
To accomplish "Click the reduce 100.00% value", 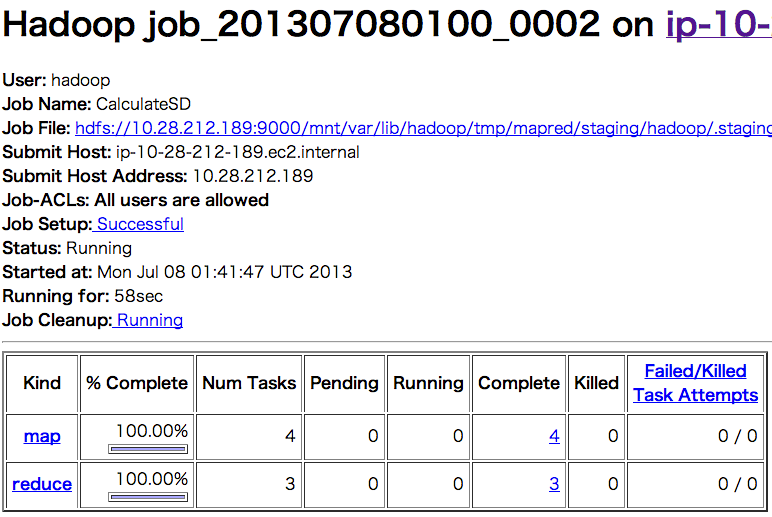I will pos(152,479).
